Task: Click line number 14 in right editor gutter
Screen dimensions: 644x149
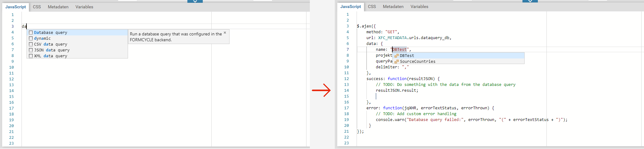Action: (346, 91)
